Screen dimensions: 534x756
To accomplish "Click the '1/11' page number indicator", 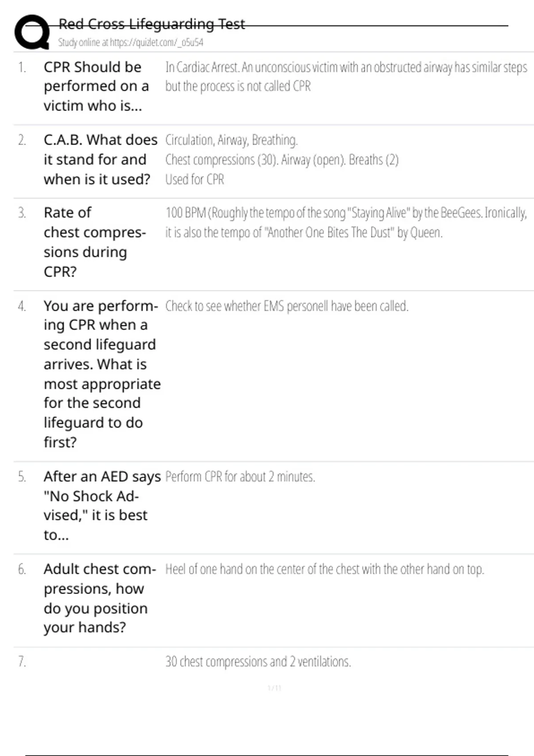I will click(x=274, y=688).
